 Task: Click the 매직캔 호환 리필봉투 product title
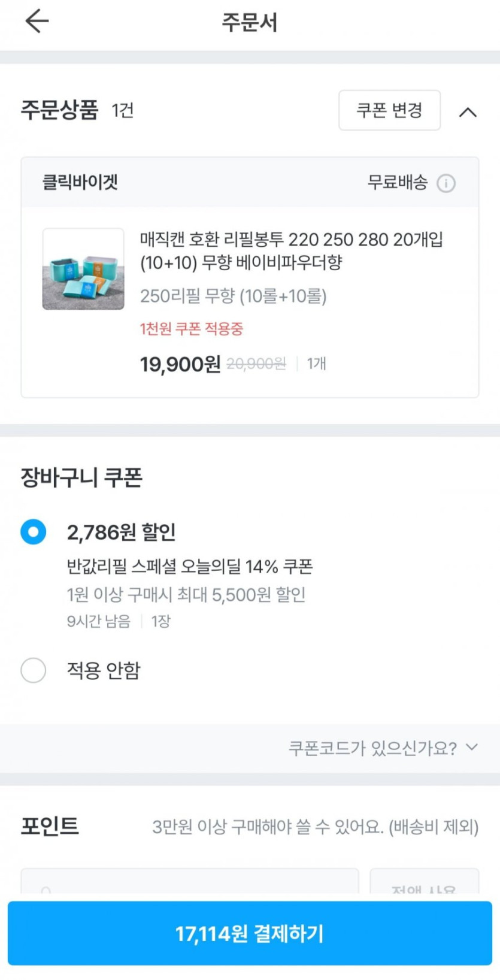click(x=291, y=250)
